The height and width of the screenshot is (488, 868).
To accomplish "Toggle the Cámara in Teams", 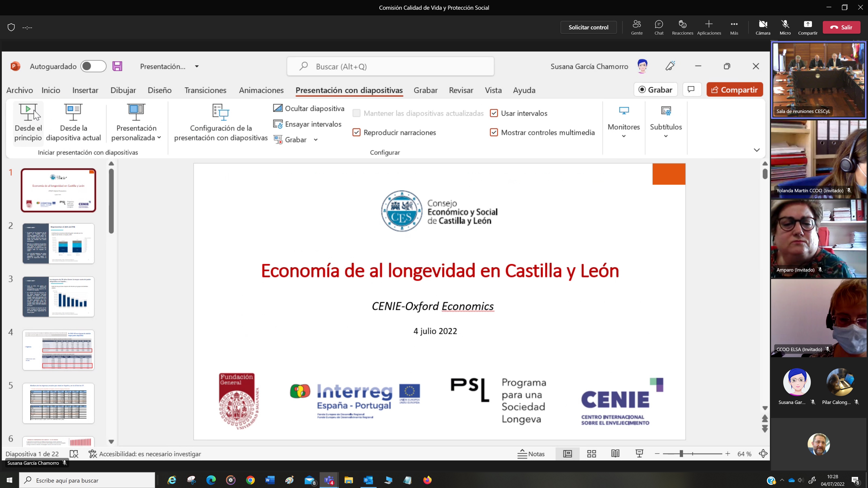I will pyautogui.click(x=763, y=27).
